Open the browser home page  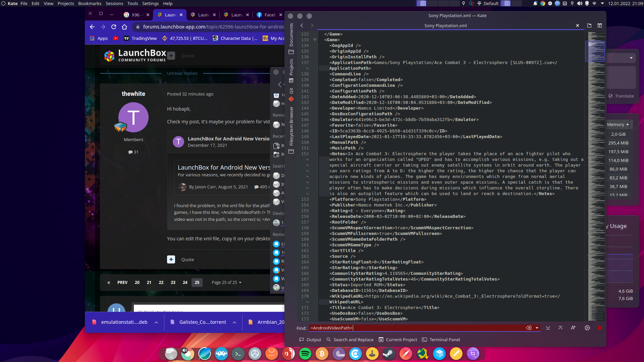coord(124,27)
